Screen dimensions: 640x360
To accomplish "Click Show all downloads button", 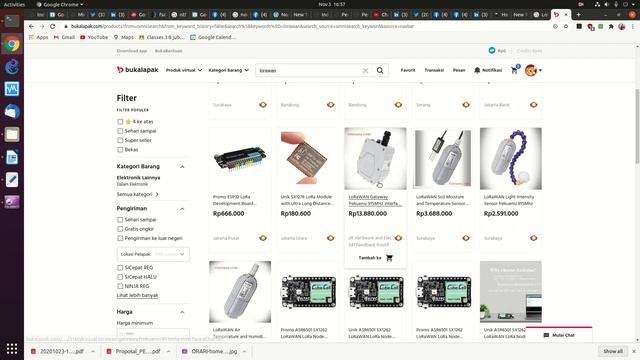I will 613,351.
